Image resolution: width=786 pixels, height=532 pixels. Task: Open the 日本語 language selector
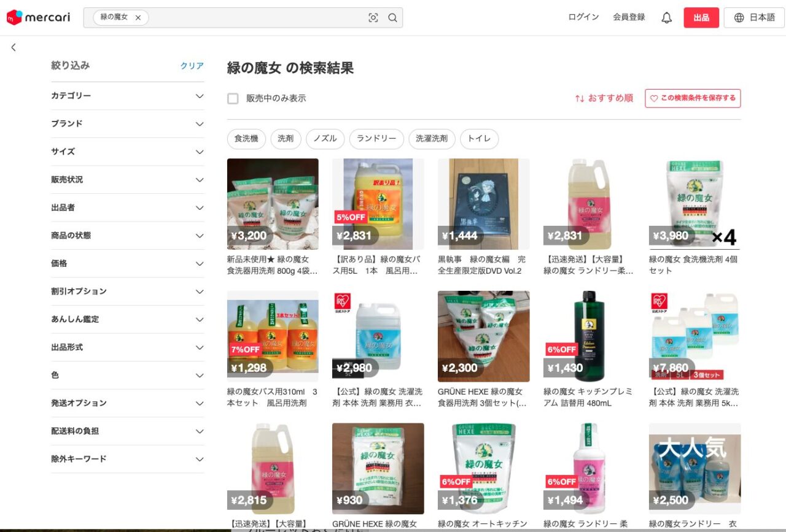[x=755, y=18]
